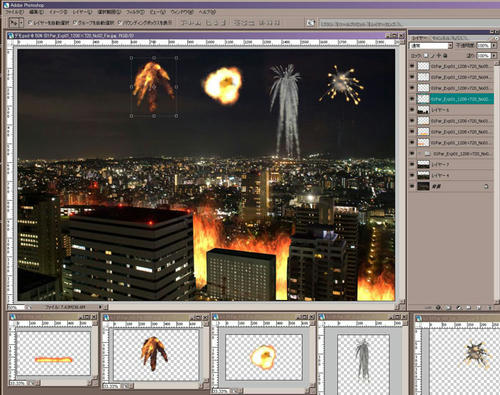Screen dimensions: 500x395
Task: Hide the selected teal-highlighted layer's eye icon
Action: 412,99
